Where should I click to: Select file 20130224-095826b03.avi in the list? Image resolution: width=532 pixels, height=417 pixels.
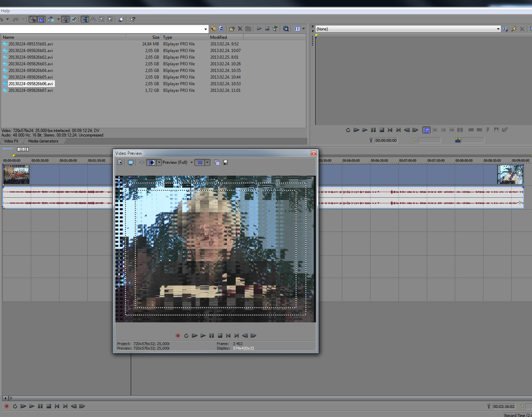pyautogui.click(x=31, y=64)
